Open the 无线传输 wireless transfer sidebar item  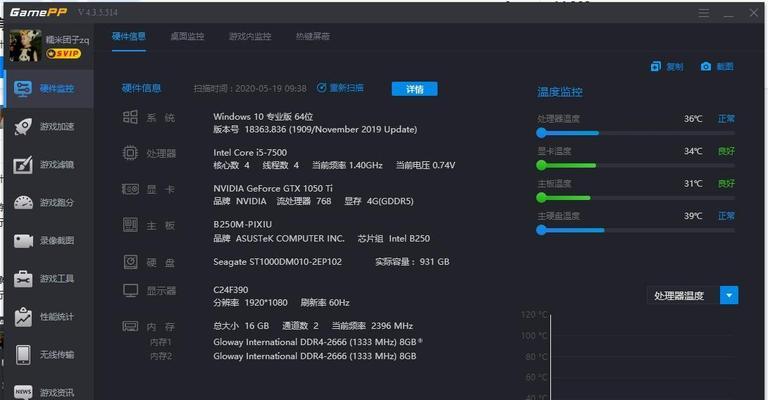(49, 354)
